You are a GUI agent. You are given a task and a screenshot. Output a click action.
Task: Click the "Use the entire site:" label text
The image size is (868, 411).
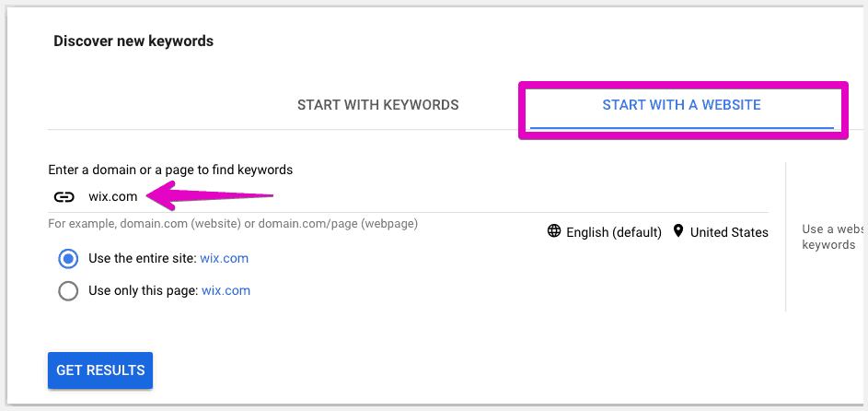pyautogui.click(x=143, y=259)
